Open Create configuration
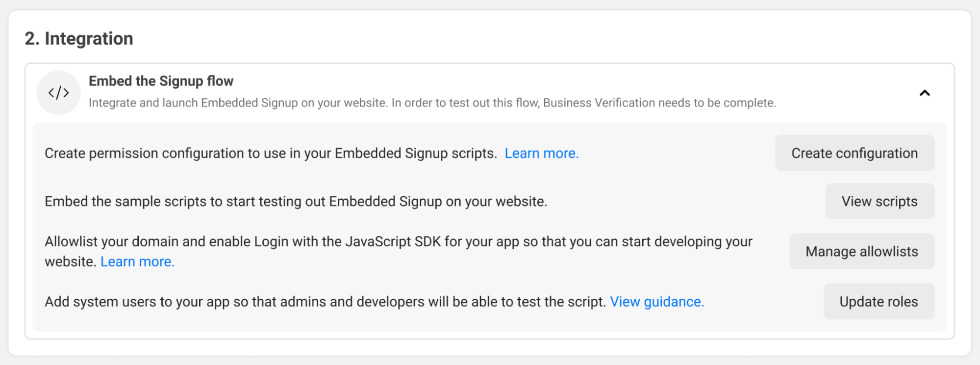Viewport: 980px width, 365px height. click(x=854, y=153)
